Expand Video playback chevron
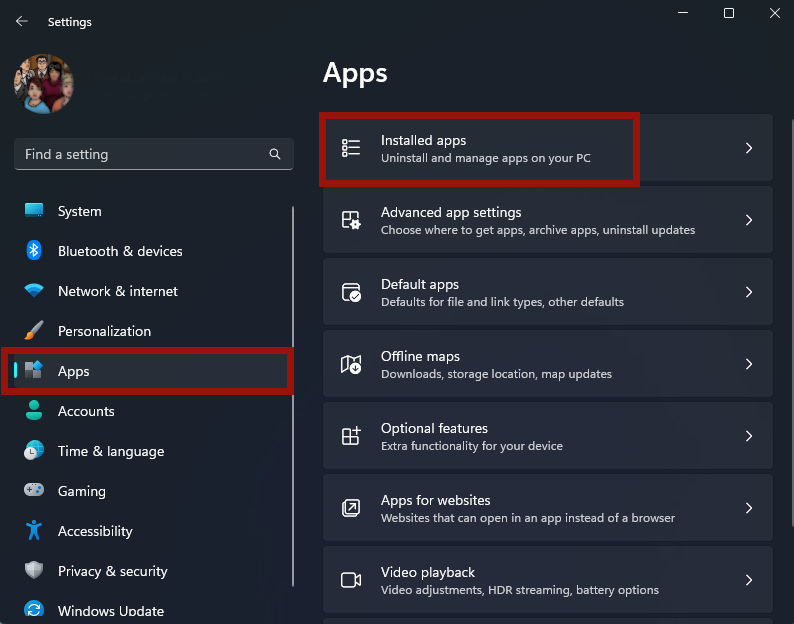794x624 pixels. (749, 579)
